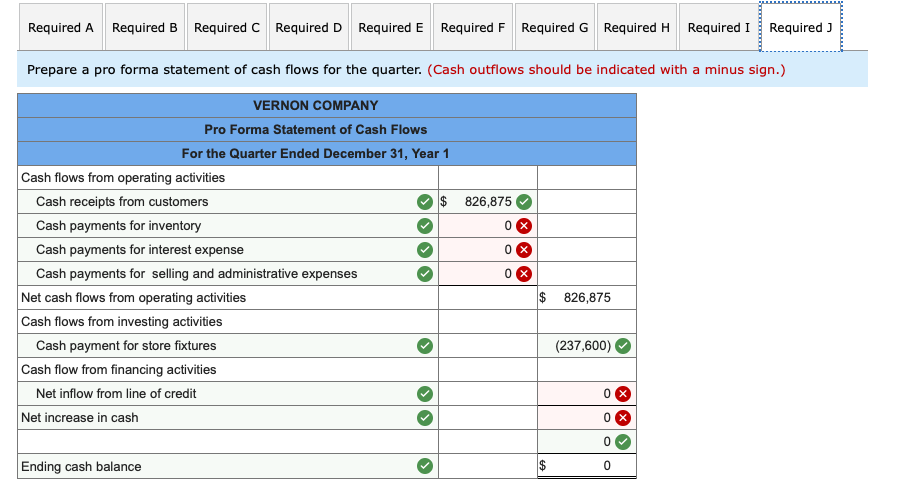This screenshot has width=915, height=487.
Task: Select the Ending cash balance label cell
Action: click(x=228, y=465)
